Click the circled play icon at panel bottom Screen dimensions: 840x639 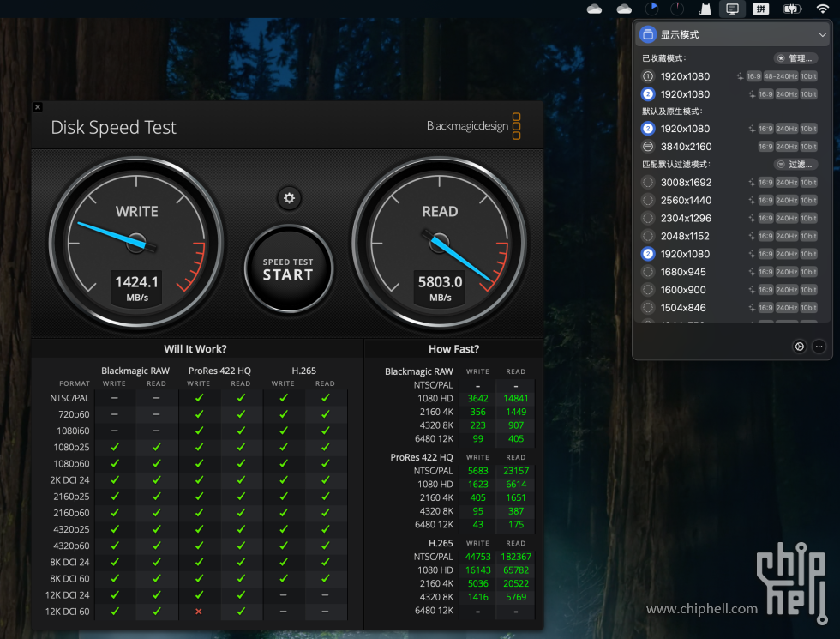(x=799, y=347)
